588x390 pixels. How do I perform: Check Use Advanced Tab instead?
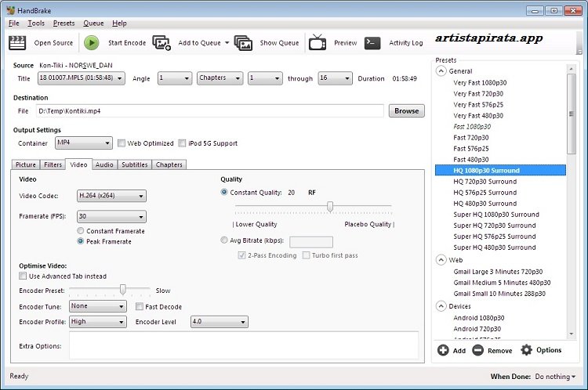pyautogui.click(x=23, y=276)
